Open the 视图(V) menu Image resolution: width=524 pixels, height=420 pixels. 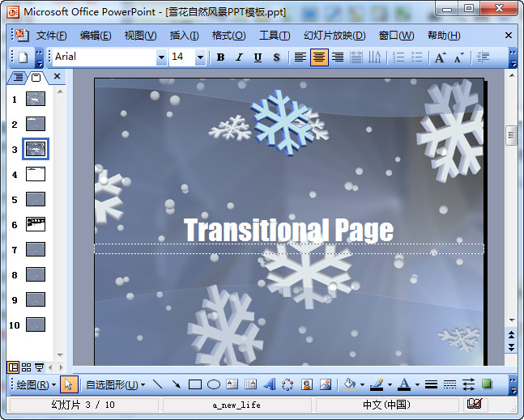140,36
